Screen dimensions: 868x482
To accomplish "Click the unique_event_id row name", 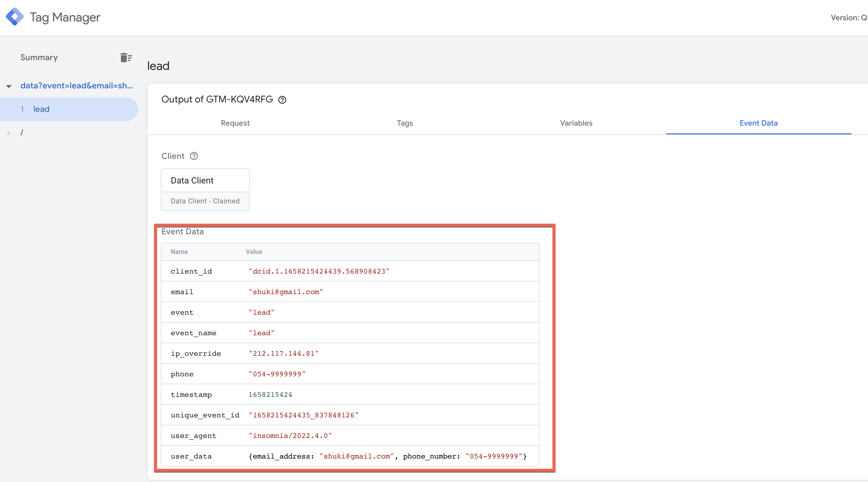I will (x=205, y=415).
